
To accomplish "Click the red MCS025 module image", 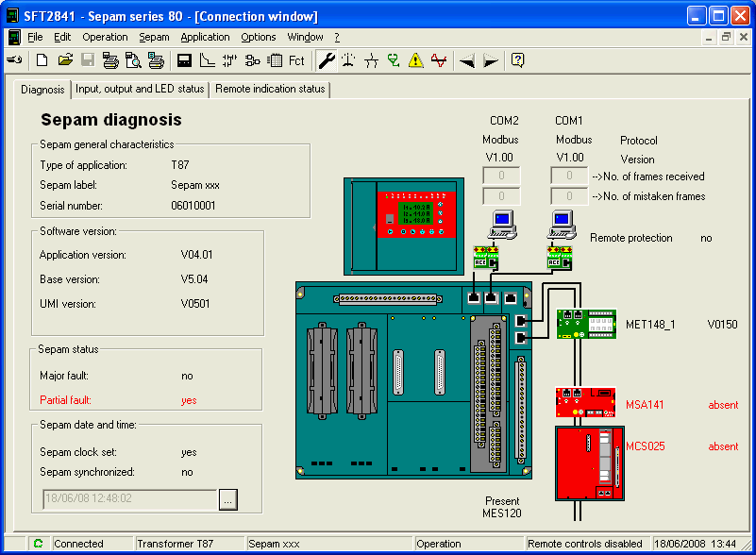I will 590,462.
